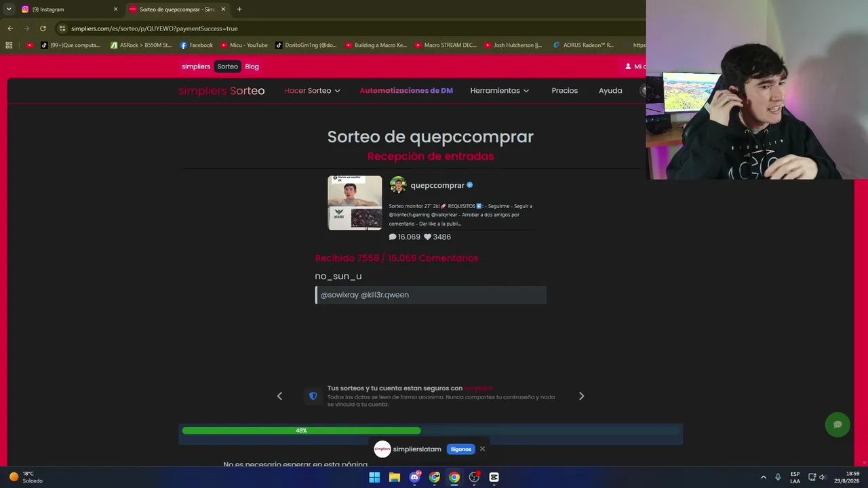Click the username no_sun_u
The width and height of the screenshot is (868, 488).
pos(338,276)
